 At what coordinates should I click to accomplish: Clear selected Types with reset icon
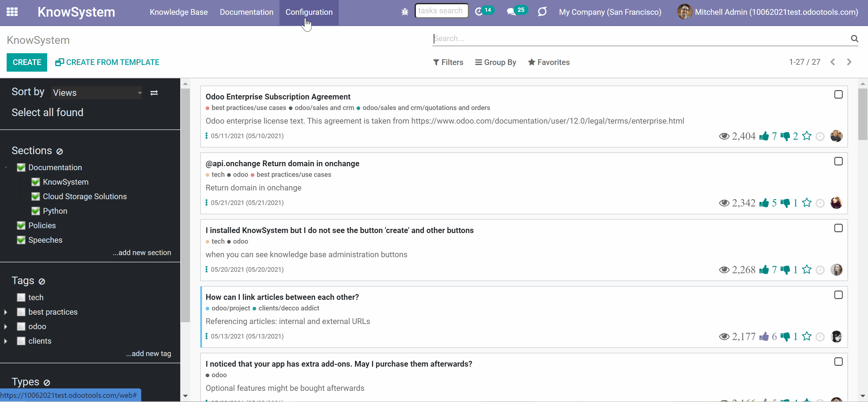47,383
